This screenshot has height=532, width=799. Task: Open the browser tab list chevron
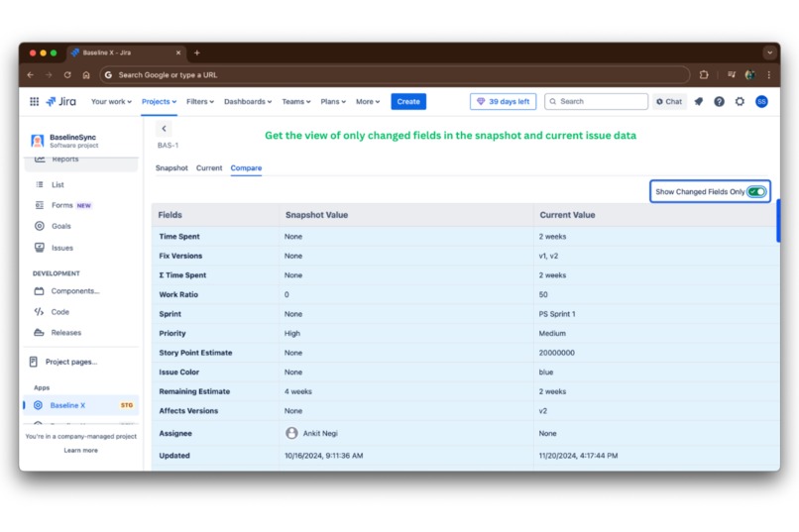(769, 53)
